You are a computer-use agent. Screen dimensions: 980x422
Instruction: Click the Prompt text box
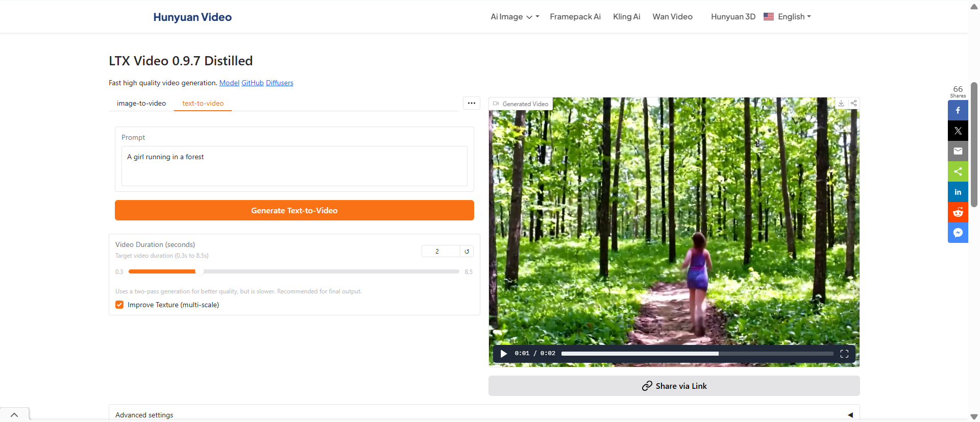coord(295,166)
